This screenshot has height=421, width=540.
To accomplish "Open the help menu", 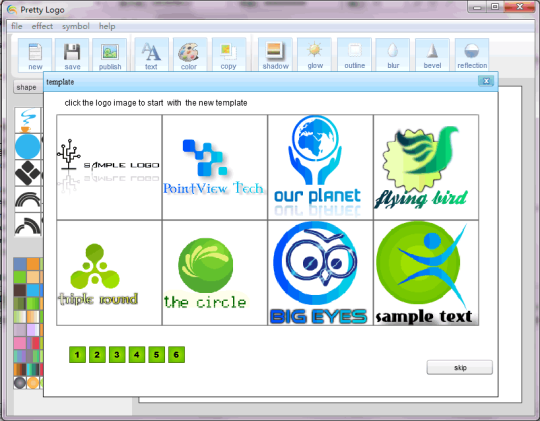I will 107,26.
